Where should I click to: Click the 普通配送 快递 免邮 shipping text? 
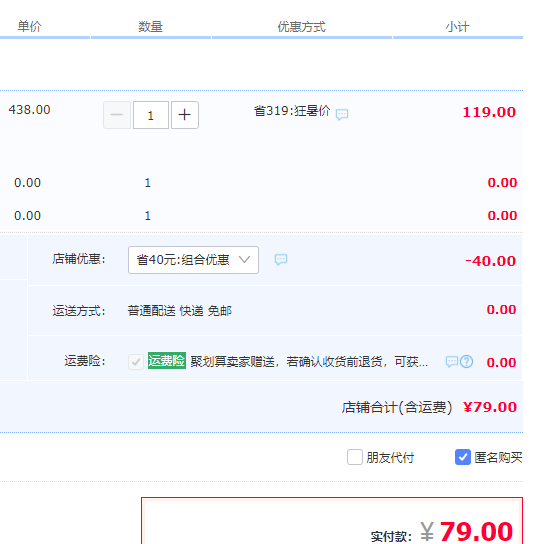tap(179, 311)
